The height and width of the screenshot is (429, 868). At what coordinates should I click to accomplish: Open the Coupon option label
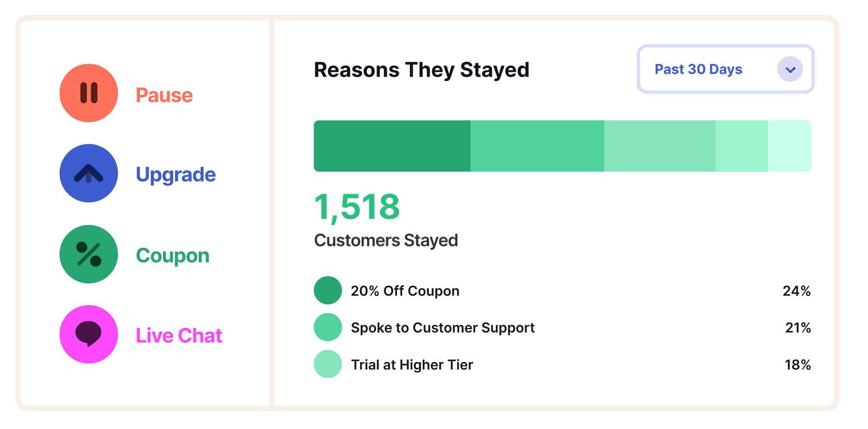172,255
